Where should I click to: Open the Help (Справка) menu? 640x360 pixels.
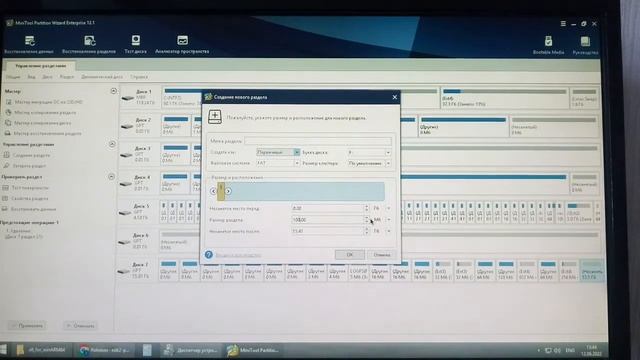click(x=139, y=77)
